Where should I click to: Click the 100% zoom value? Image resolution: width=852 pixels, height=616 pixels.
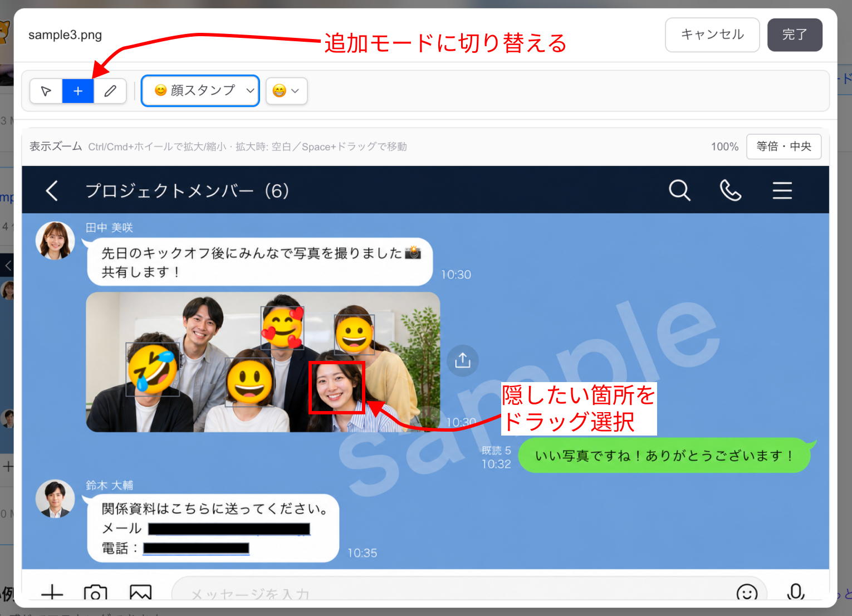coord(724,146)
